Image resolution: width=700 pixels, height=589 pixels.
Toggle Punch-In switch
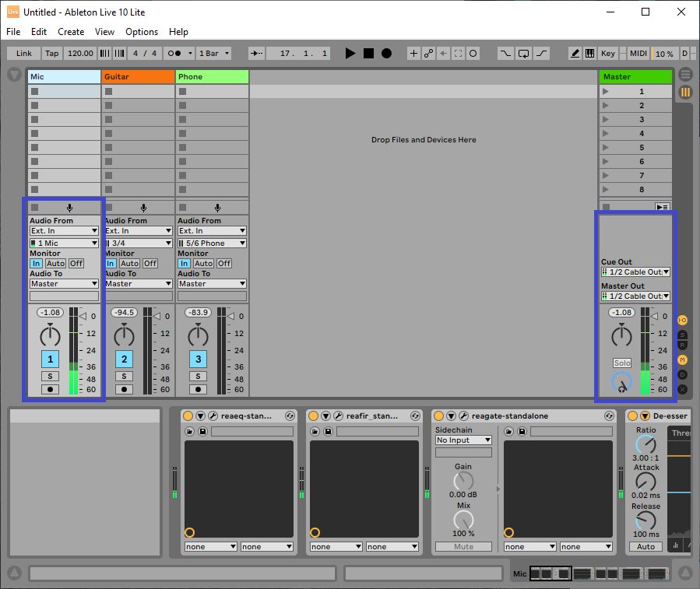[505, 54]
